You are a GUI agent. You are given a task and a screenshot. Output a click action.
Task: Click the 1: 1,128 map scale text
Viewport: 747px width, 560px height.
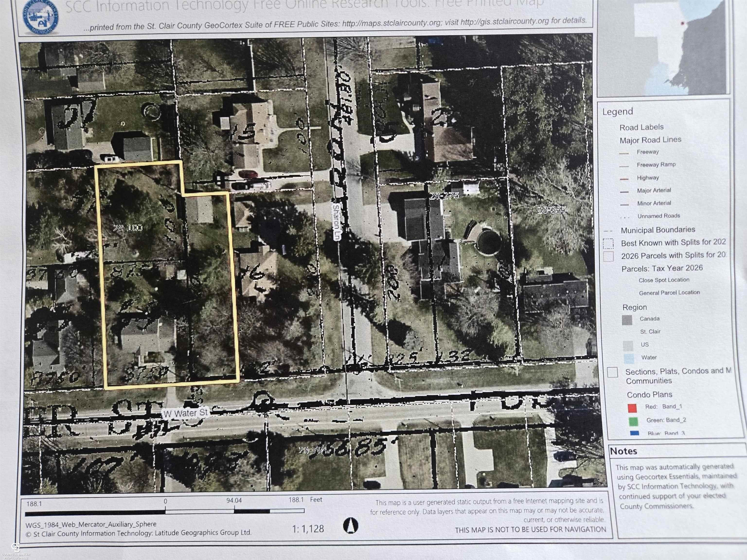pos(308,529)
